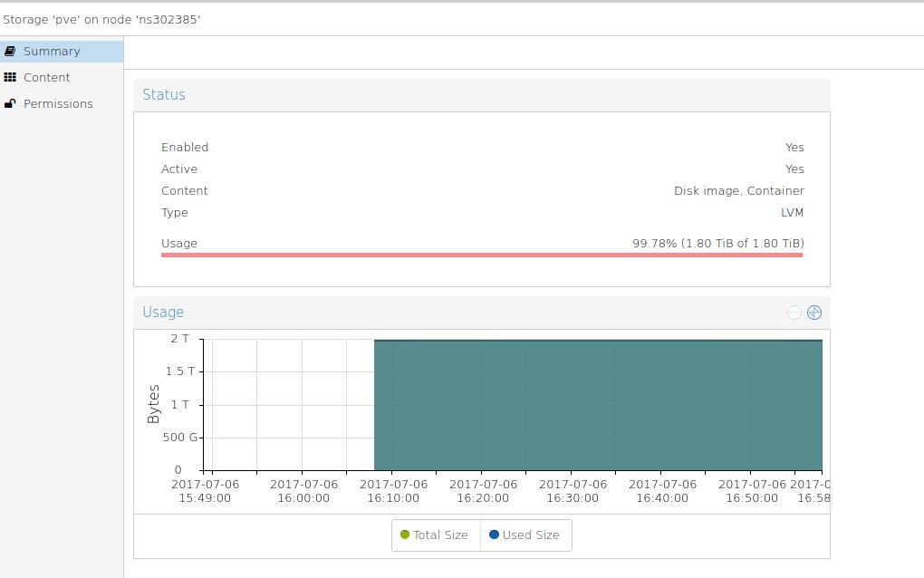Click the Usage label above the red bar
Screen dimensions: 924x578
click(x=179, y=244)
